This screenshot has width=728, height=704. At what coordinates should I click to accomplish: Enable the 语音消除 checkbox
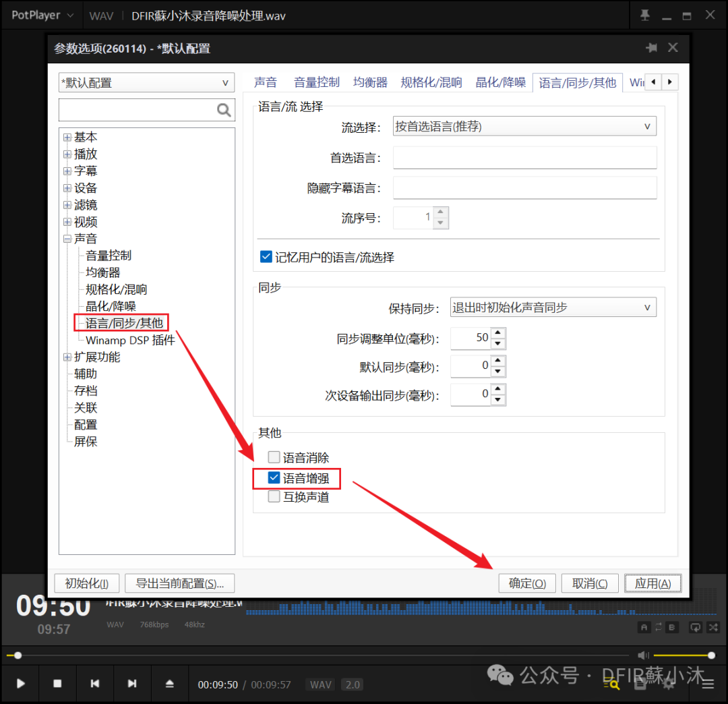click(x=274, y=458)
